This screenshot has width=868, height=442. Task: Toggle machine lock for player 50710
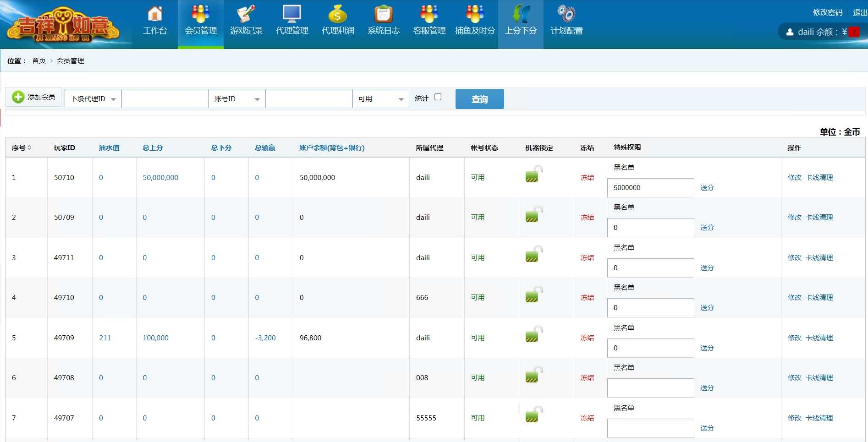point(533,175)
